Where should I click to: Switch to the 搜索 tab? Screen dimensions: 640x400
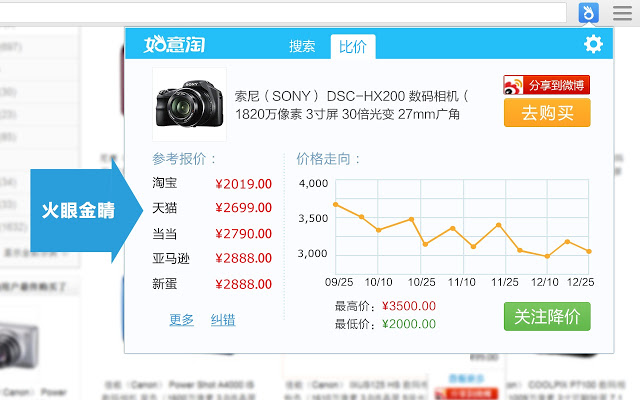tap(302, 46)
